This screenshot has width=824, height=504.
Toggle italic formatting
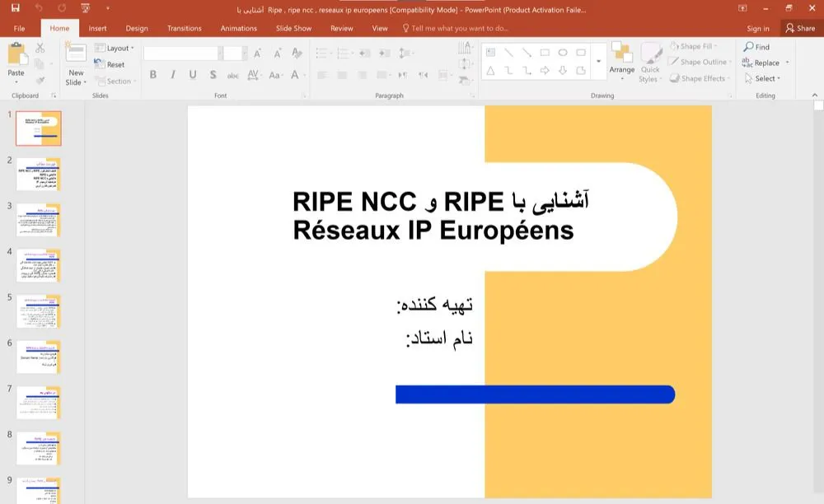pos(173,74)
